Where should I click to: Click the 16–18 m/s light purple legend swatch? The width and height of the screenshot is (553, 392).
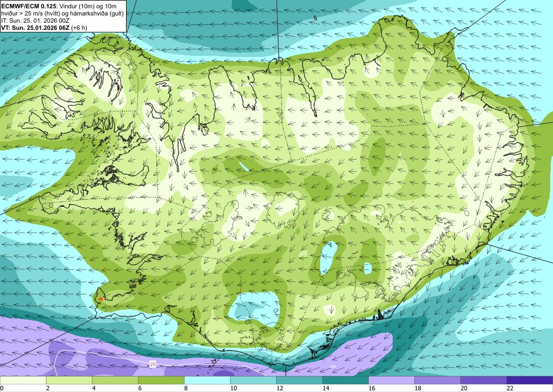coord(392,380)
